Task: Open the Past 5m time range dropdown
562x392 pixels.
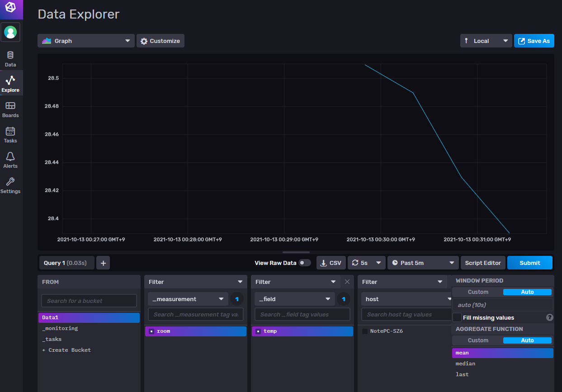Action: click(x=422, y=263)
